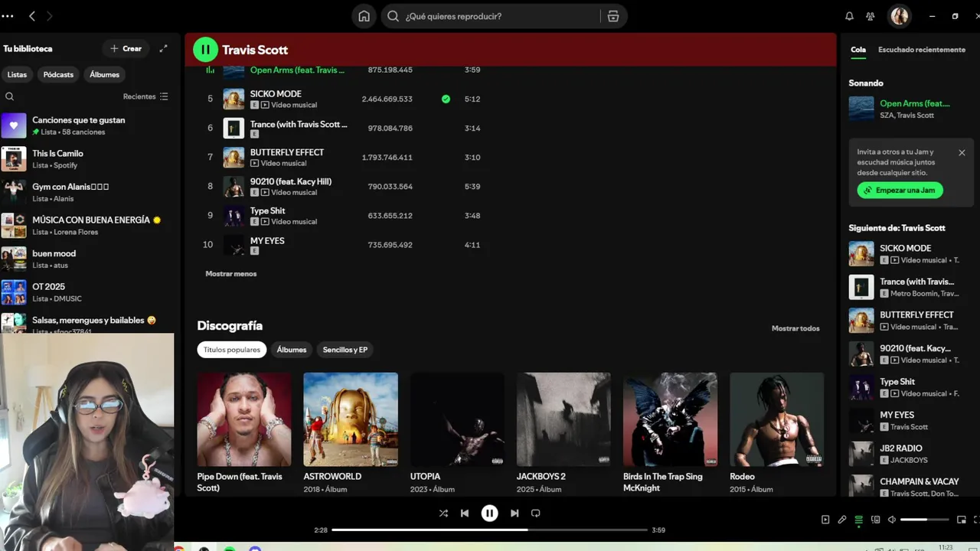
Task: Open the lyrics microphone icon
Action: (842, 520)
